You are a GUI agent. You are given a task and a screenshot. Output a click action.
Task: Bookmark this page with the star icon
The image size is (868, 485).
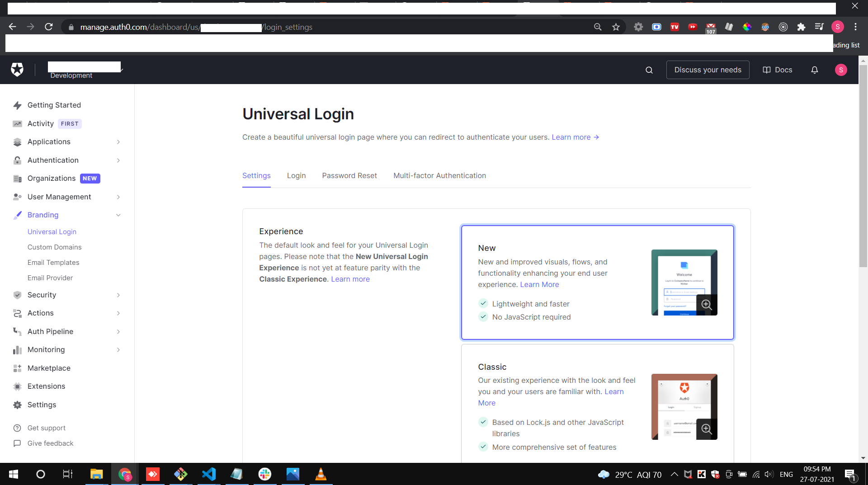(x=616, y=27)
